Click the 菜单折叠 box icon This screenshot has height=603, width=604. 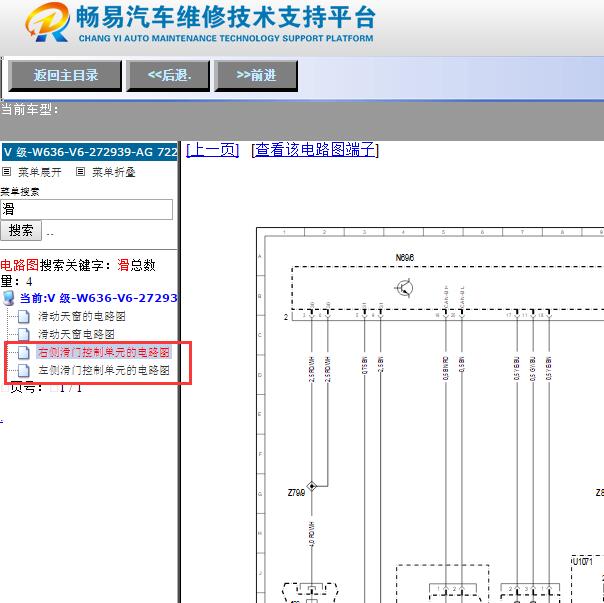click(x=81, y=171)
